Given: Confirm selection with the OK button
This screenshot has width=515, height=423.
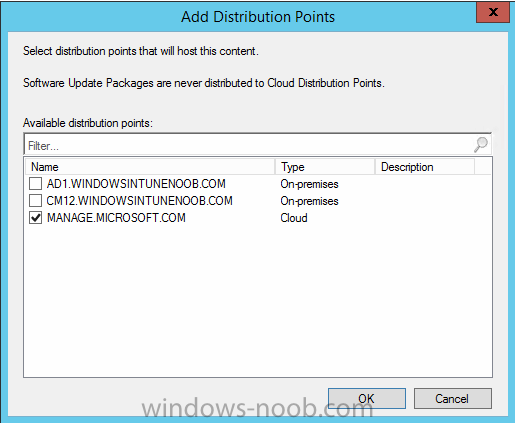Looking at the screenshot, I should point(367,398).
